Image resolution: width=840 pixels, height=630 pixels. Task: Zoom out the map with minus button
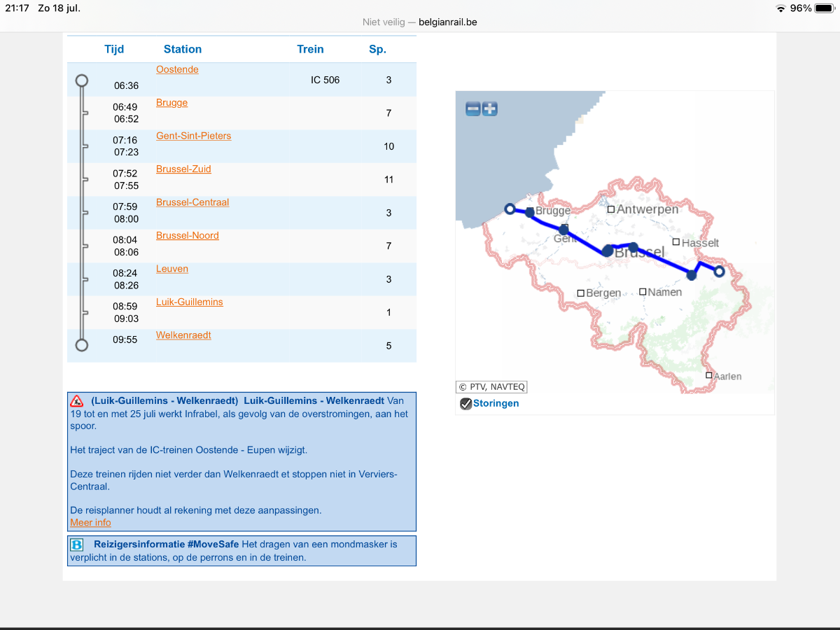[473, 109]
